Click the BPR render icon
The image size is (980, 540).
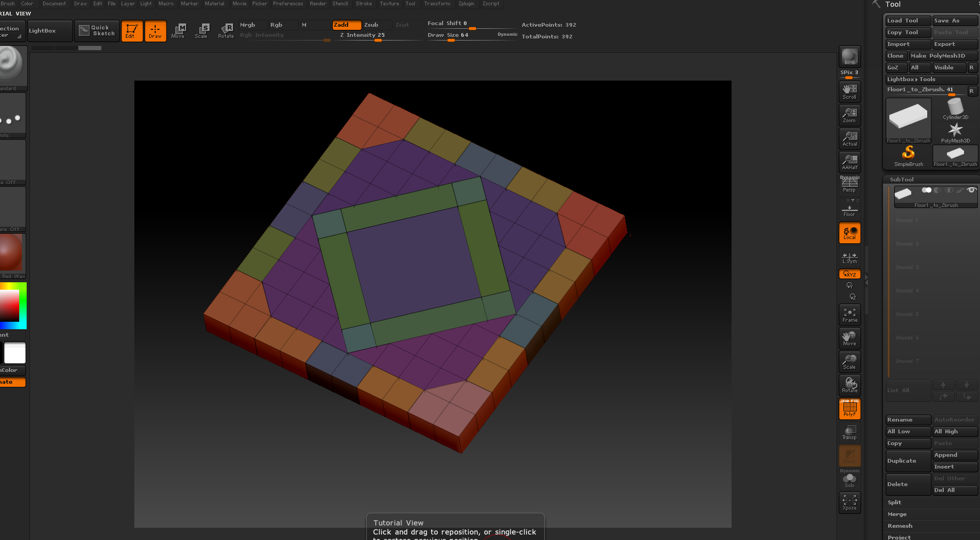pyautogui.click(x=849, y=57)
